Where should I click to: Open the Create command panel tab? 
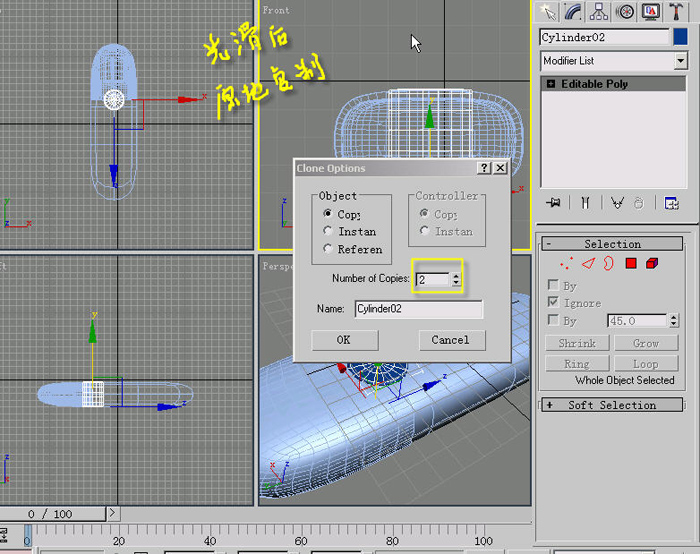pyautogui.click(x=547, y=12)
